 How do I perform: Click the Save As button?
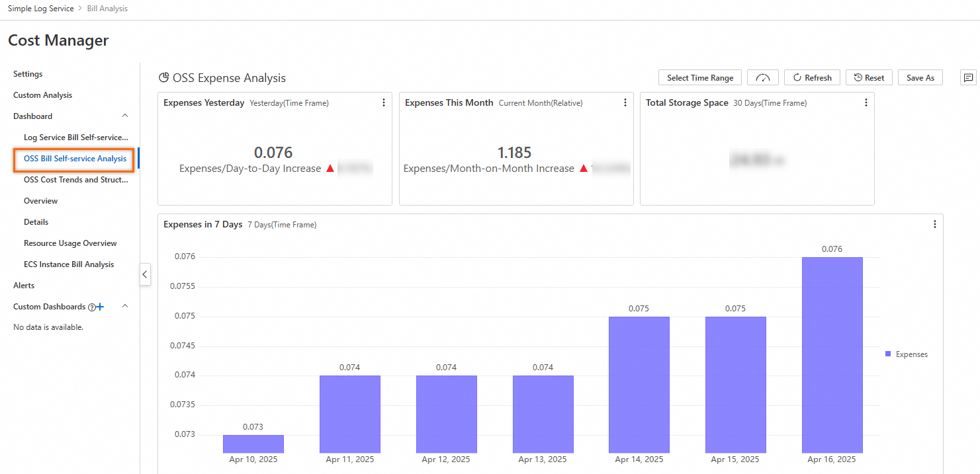click(920, 77)
